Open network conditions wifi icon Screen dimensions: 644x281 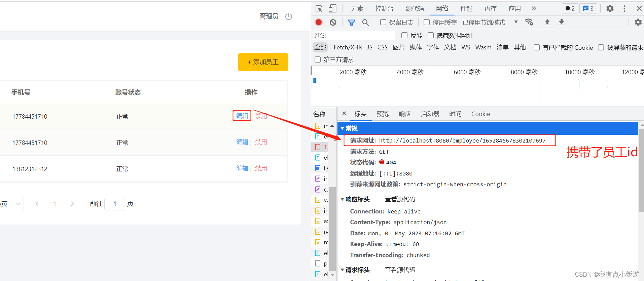529,22
